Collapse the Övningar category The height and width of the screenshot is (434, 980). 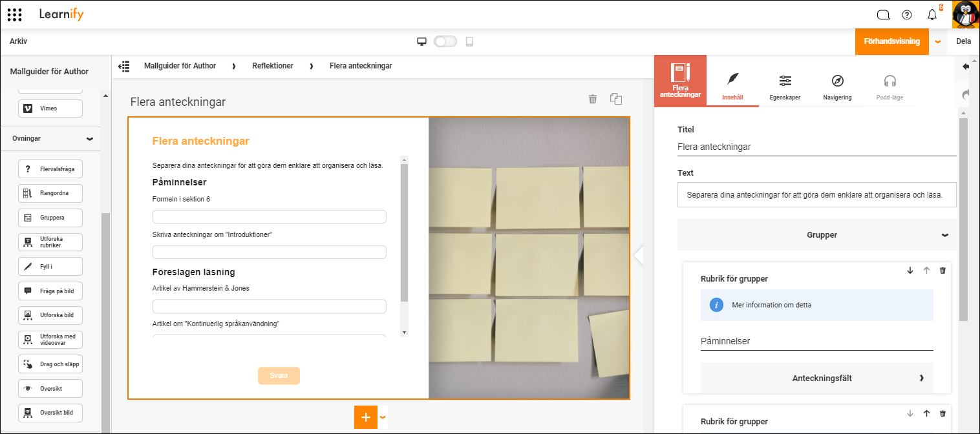(89, 139)
